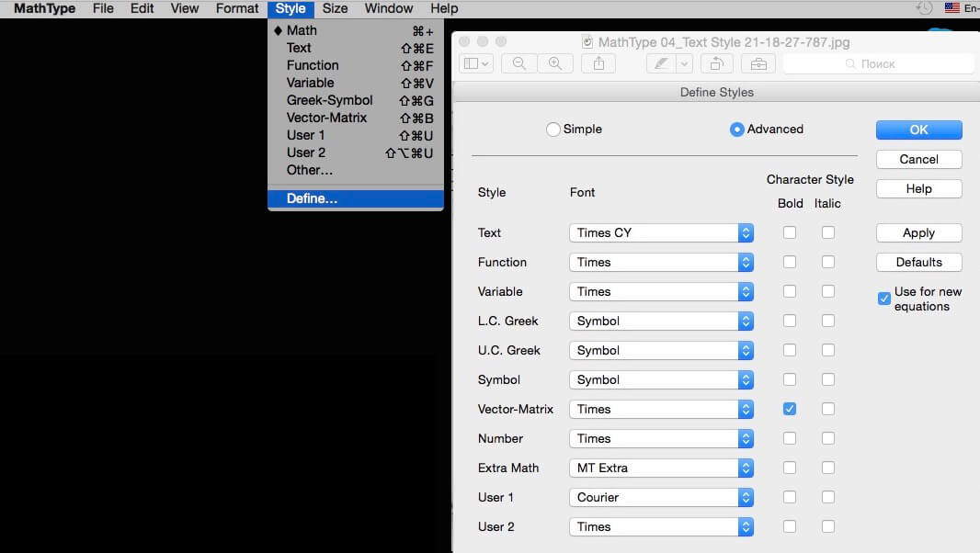The width and height of the screenshot is (980, 553).
Task: Open Extra Math font dropdown MT Extra
Action: click(661, 468)
